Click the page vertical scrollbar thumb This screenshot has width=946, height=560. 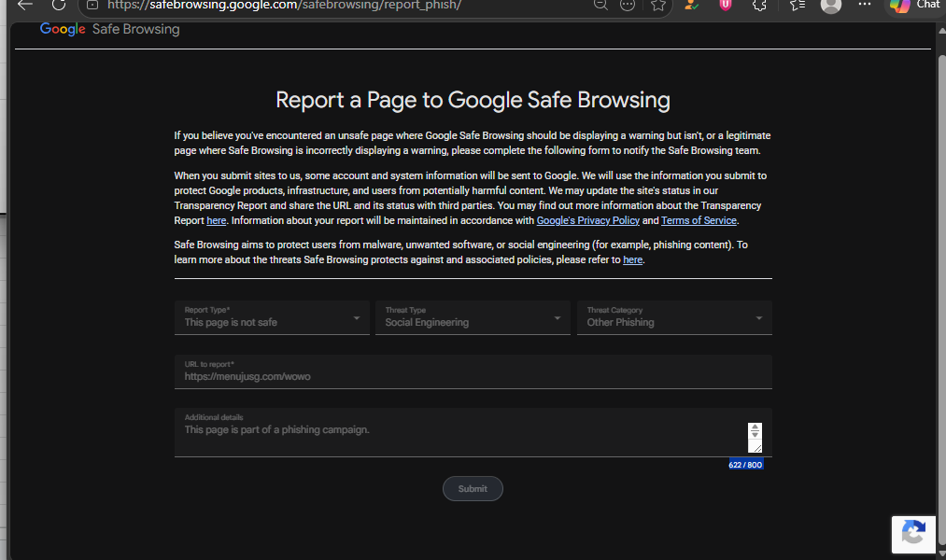click(941, 299)
